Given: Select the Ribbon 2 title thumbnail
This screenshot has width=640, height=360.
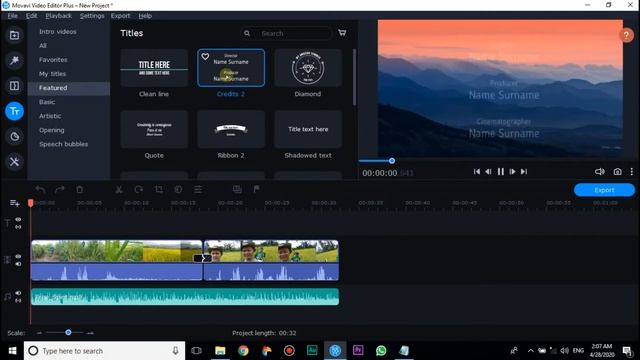Looking at the screenshot, I should [x=231, y=129].
